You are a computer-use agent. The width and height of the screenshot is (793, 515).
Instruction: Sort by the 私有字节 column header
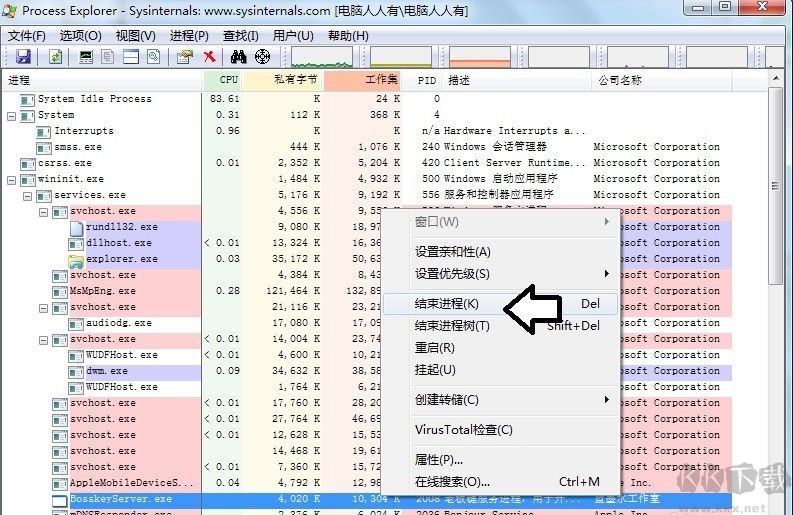click(283, 80)
